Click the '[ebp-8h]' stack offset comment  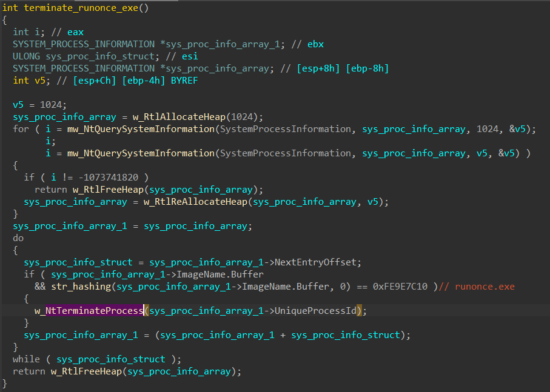tap(367, 68)
